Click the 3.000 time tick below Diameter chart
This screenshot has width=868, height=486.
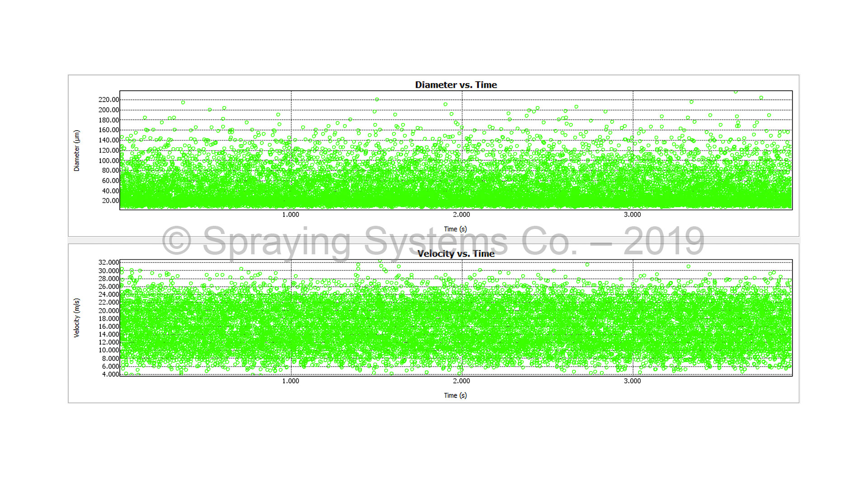[x=632, y=215]
